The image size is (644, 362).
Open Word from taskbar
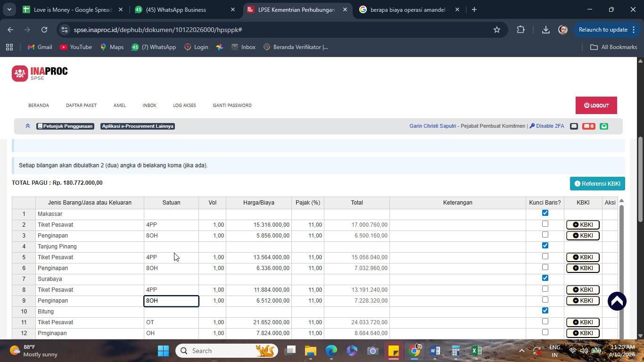click(435, 351)
